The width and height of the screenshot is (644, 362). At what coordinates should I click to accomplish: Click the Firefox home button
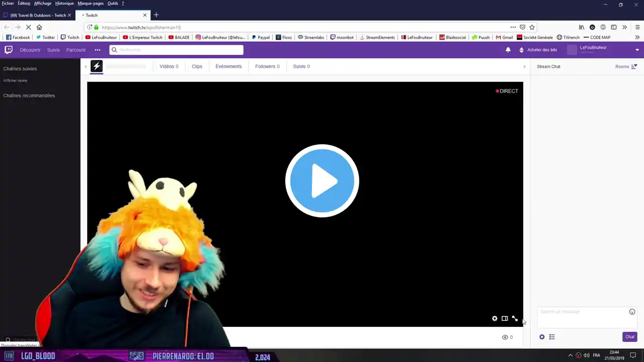(39, 27)
